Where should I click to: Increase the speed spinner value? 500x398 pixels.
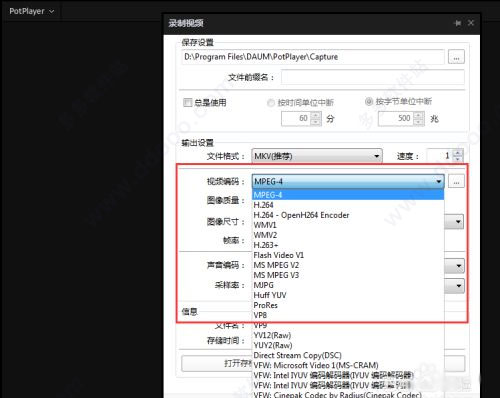tap(458, 153)
